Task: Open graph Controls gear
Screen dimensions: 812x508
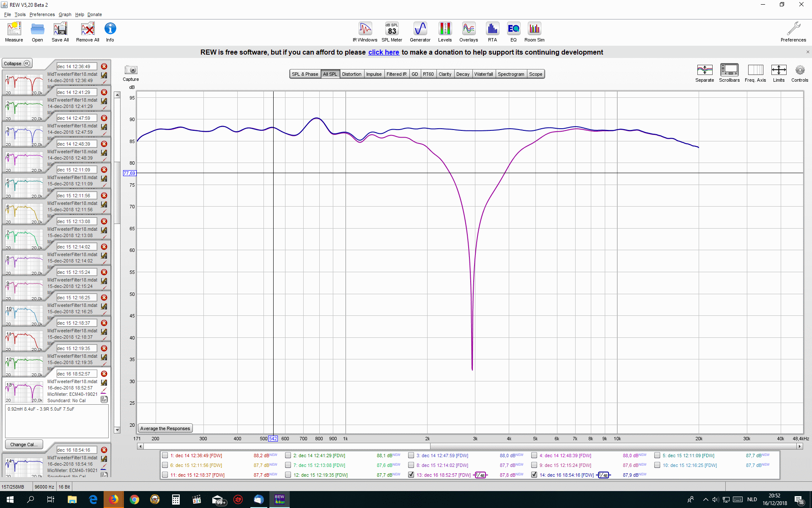Action: (800, 73)
